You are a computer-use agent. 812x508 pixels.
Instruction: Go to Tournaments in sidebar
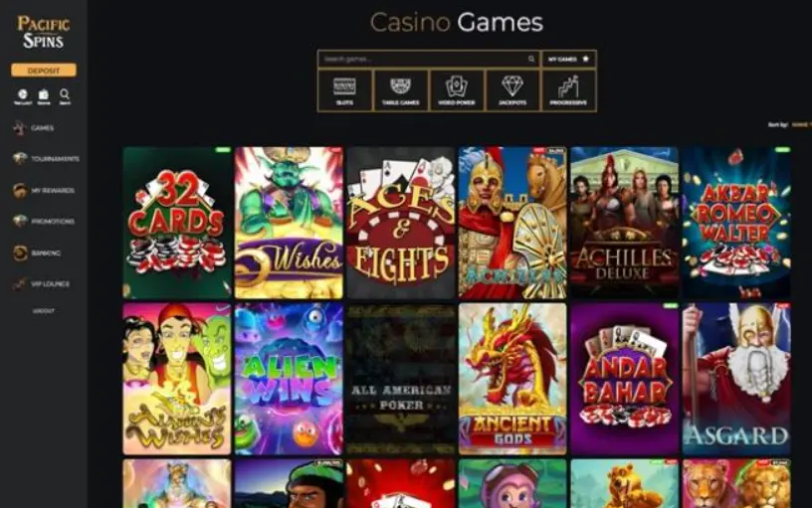pos(47,159)
